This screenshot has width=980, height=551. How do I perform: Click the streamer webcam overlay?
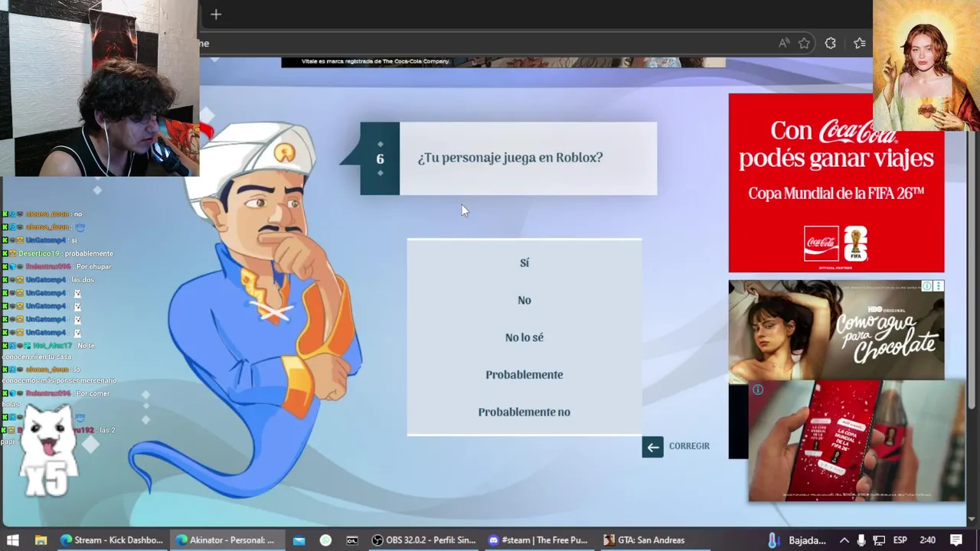[x=100, y=88]
